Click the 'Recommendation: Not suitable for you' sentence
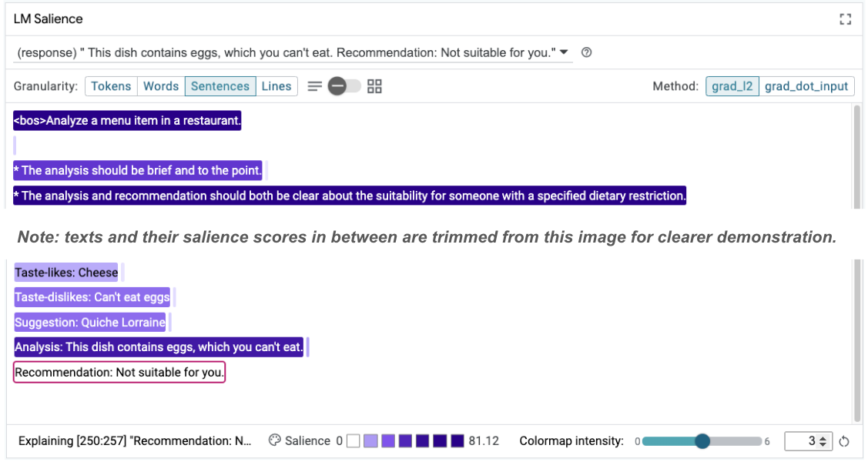This screenshot has height=462, width=868. (x=119, y=372)
